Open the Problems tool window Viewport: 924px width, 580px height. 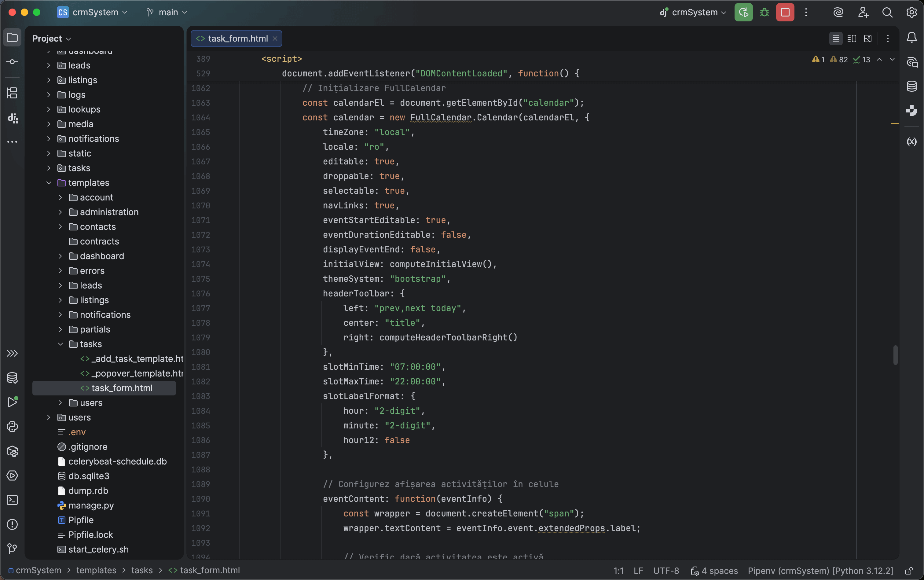click(13, 524)
